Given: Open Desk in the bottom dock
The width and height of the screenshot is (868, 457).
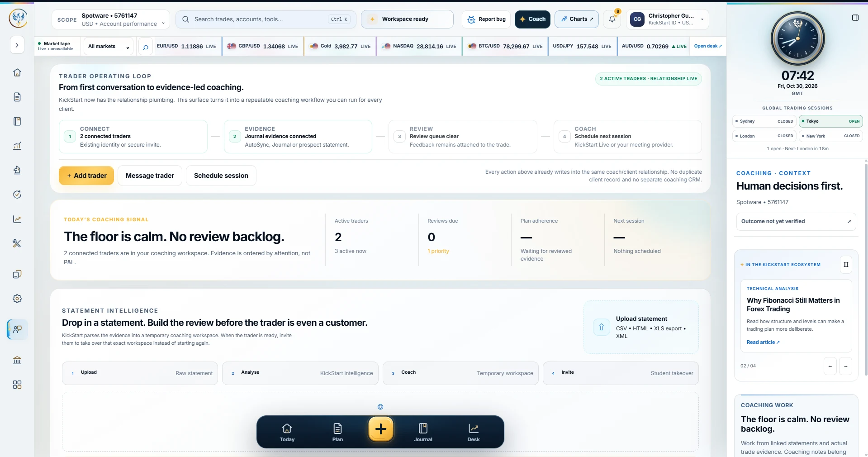Looking at the screenshot, I should tap(474, 433).
